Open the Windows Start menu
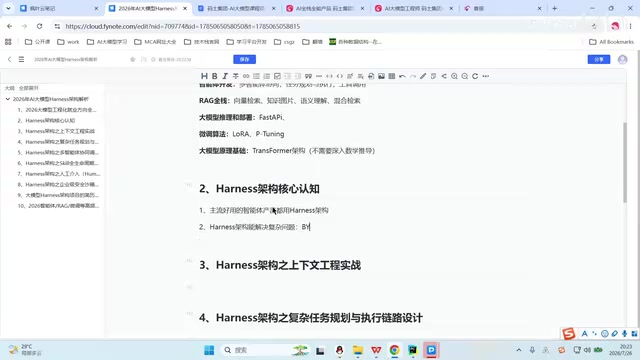 [209, 350]
